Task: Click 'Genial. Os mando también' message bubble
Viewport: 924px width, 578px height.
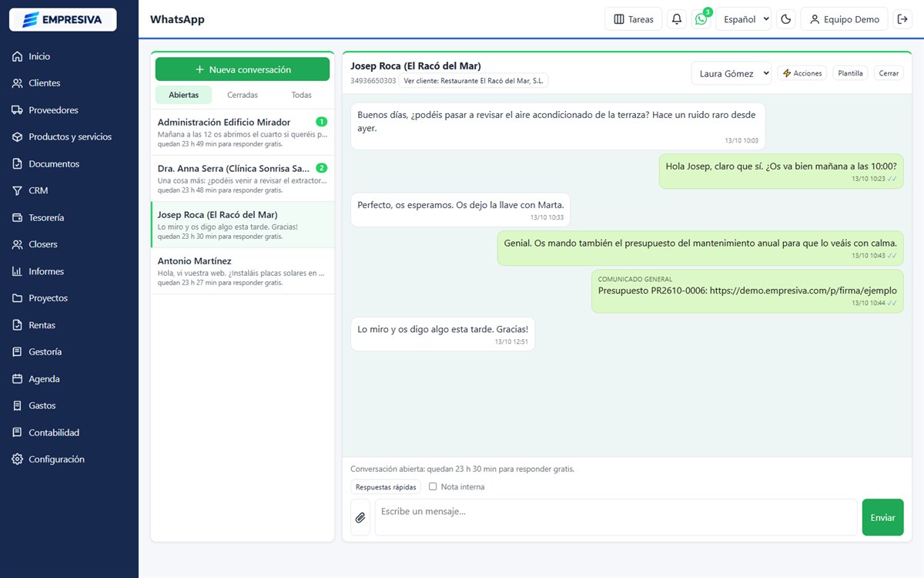Action: [701, 248]
